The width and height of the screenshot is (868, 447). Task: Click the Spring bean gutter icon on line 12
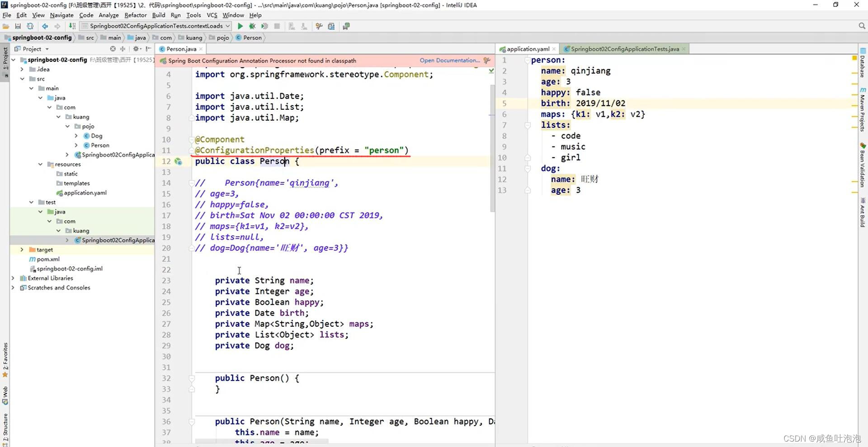tap(178, 161)
